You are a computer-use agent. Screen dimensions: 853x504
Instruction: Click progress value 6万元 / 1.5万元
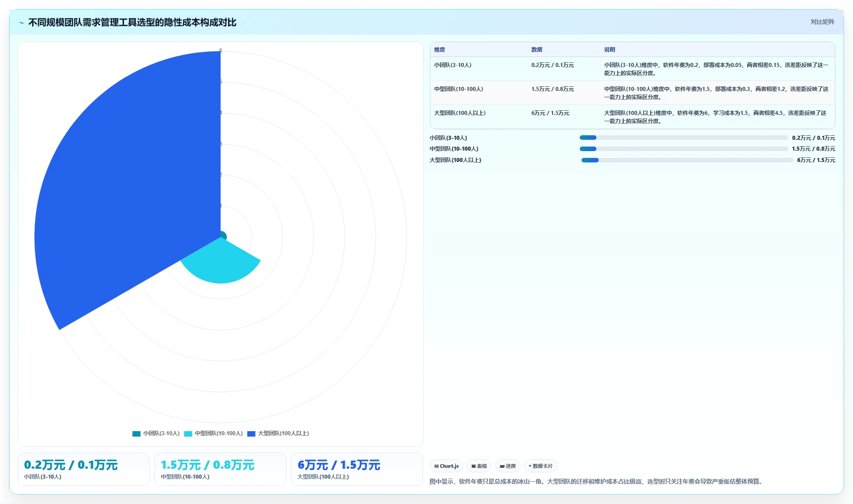click(x=816, y=160)
